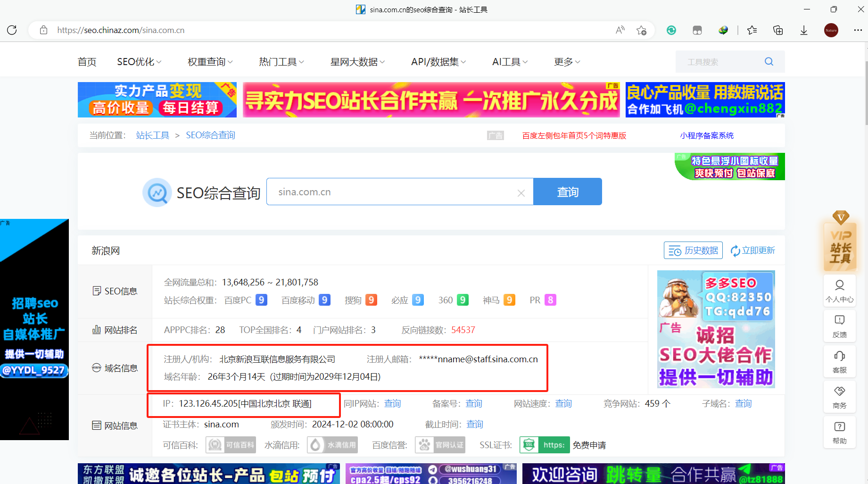Open the 站长工具 breadcrumb link
This screenshot has width=868, height=484.
tap(153, 135)
